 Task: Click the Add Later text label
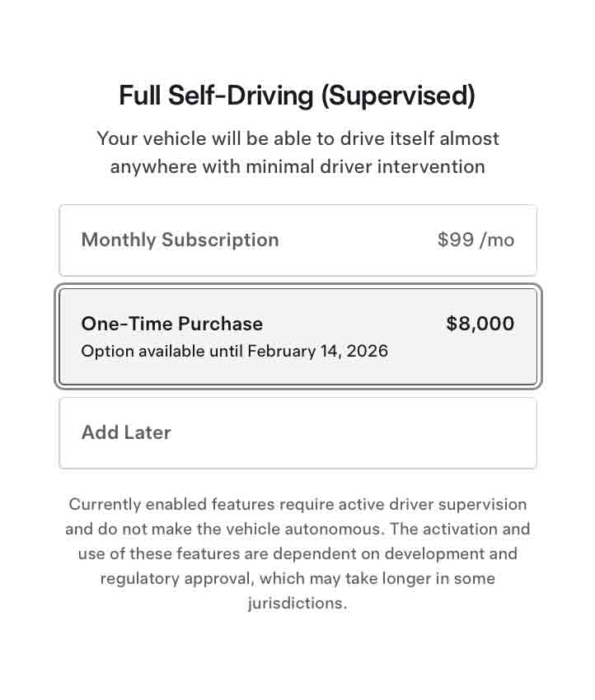tap(125, 432)
